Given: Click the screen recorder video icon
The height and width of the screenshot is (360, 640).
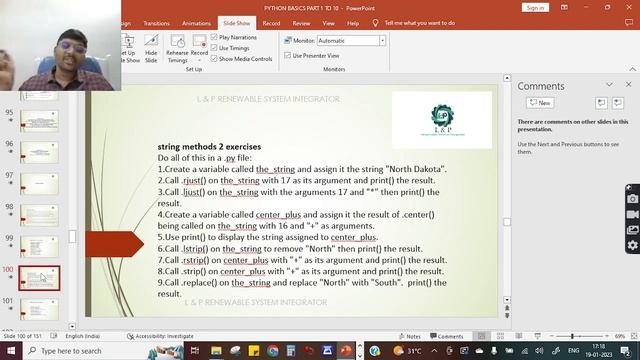Looking at the screenshot, I should tap(633, 214).
